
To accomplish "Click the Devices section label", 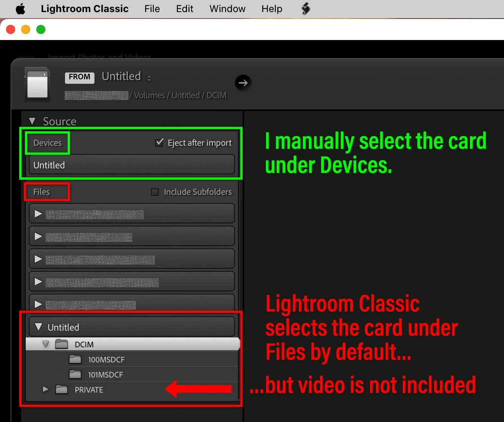I will click(47, 143).
